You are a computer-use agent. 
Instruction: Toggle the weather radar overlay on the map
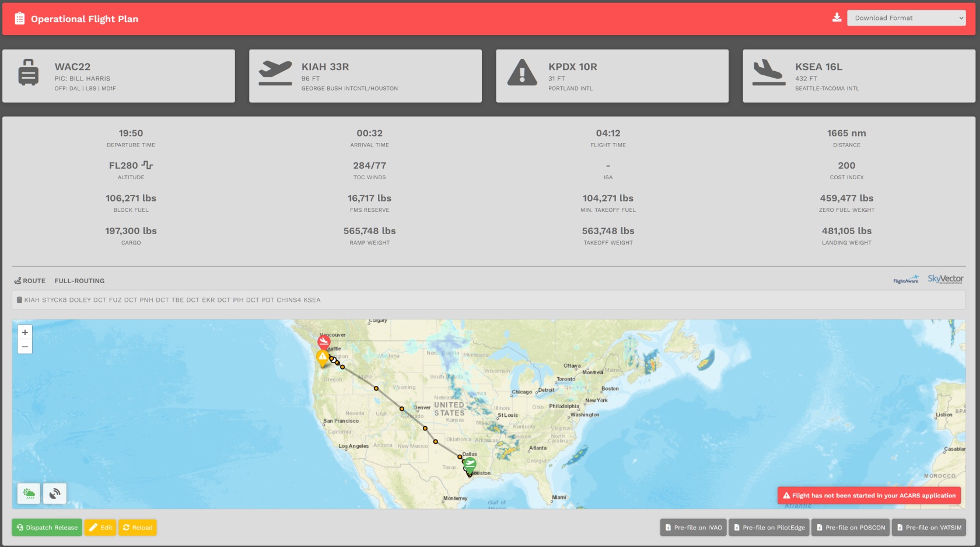pyautogui.click(x=28, y=493)
